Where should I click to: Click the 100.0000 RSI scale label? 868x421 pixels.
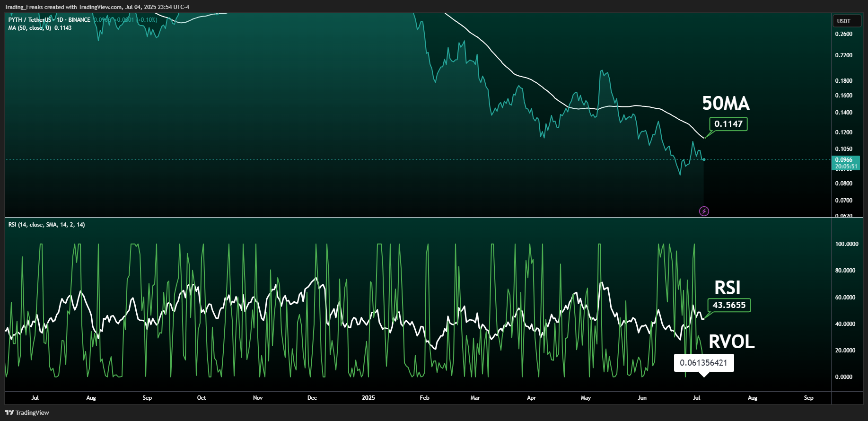[846, 244]
